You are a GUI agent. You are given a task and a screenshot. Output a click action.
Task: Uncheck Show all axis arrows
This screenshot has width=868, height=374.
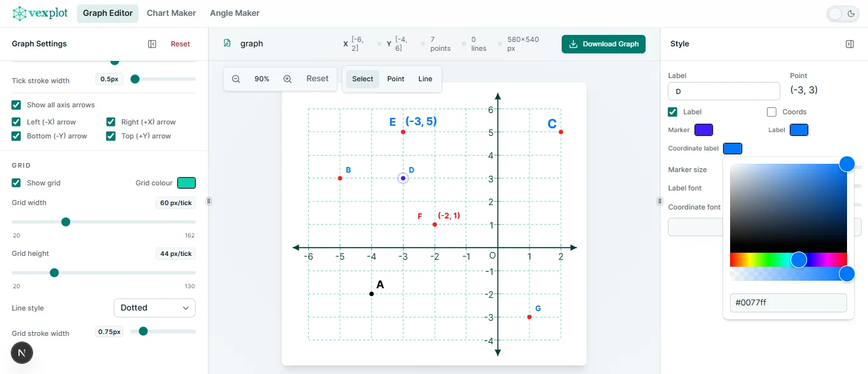(17, 105)
